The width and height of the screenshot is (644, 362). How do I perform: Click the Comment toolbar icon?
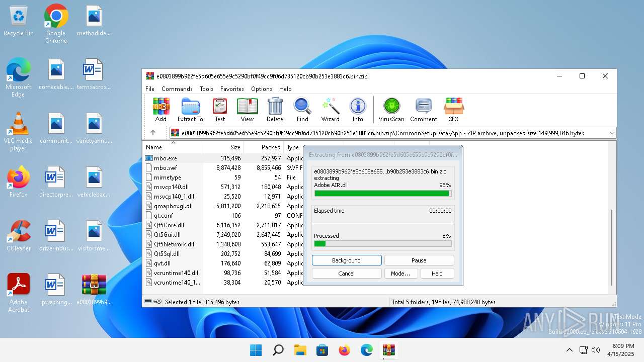tap(424, 110)
